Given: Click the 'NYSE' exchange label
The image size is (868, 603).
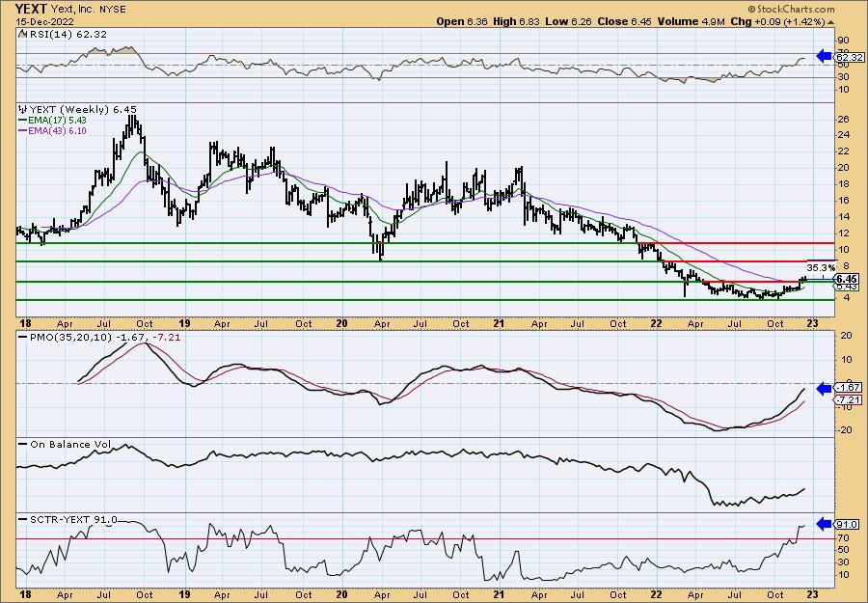Looking at the screenshot, I should 111,10.
